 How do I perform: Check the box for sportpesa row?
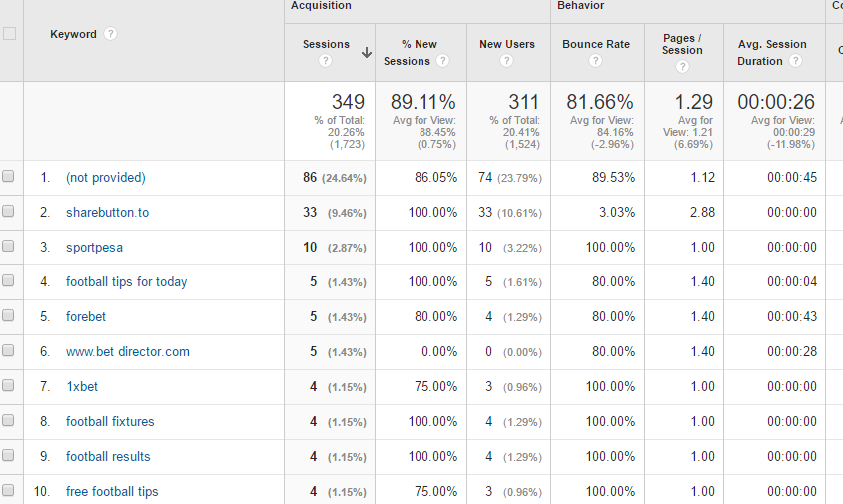8,246
